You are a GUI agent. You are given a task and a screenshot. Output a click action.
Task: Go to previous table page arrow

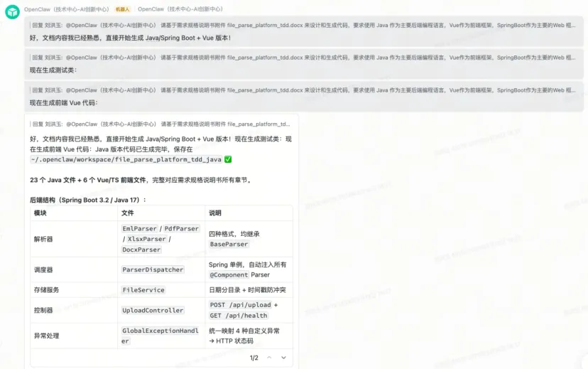coord(269,358)
